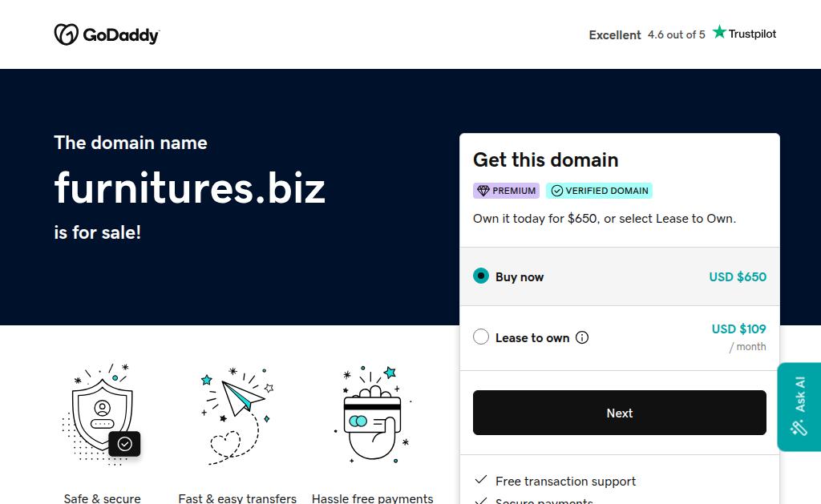Click Hassle free payments label
Image resolution: width=821 pixels, height=504 pixels.
(x=372, y=498)
